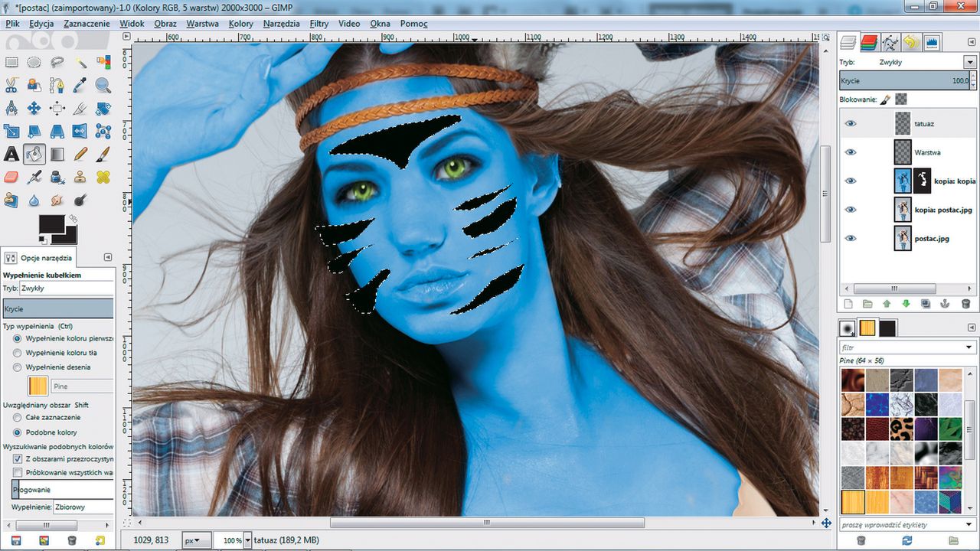Select the Select by Color tool
The height and width of the screenshot is (551, 980).
[x=103, y=63]
